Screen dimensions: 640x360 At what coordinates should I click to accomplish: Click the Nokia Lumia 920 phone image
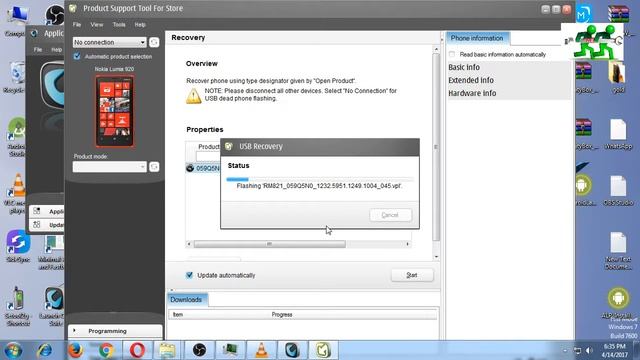[115, 111]
